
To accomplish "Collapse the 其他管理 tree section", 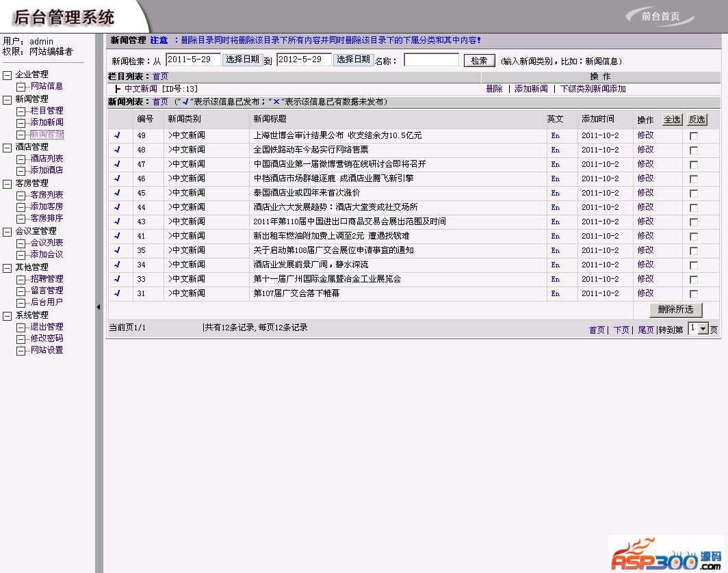I will pos(8,268).
